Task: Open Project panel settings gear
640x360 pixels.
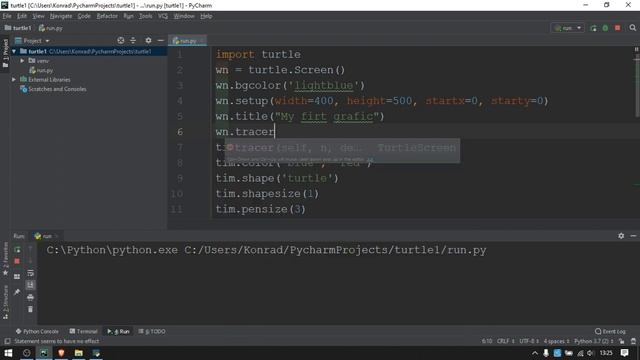Action: pos(148,40)
